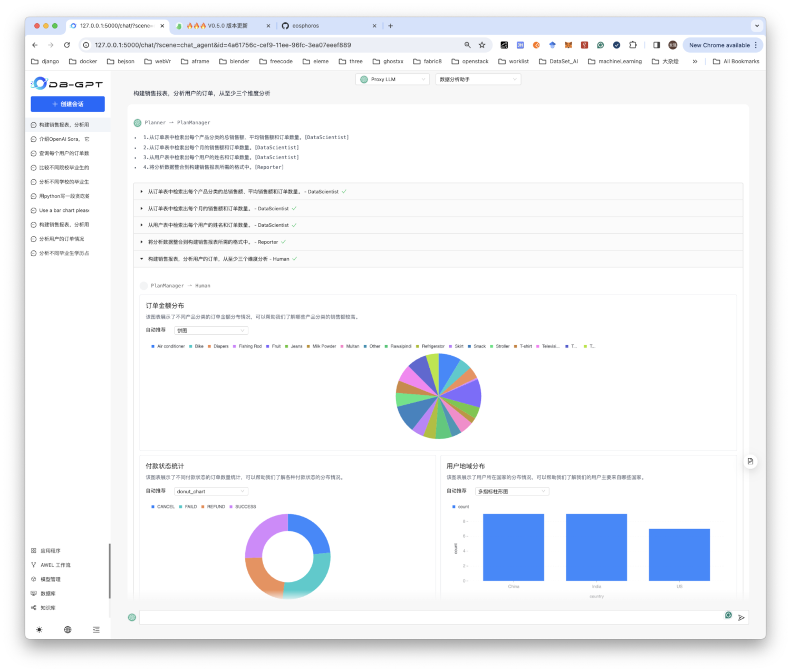Expand the 从用户表中检索 DataScientist step
This screenshot has width=791, height=672.
click(x=438, y=225)
